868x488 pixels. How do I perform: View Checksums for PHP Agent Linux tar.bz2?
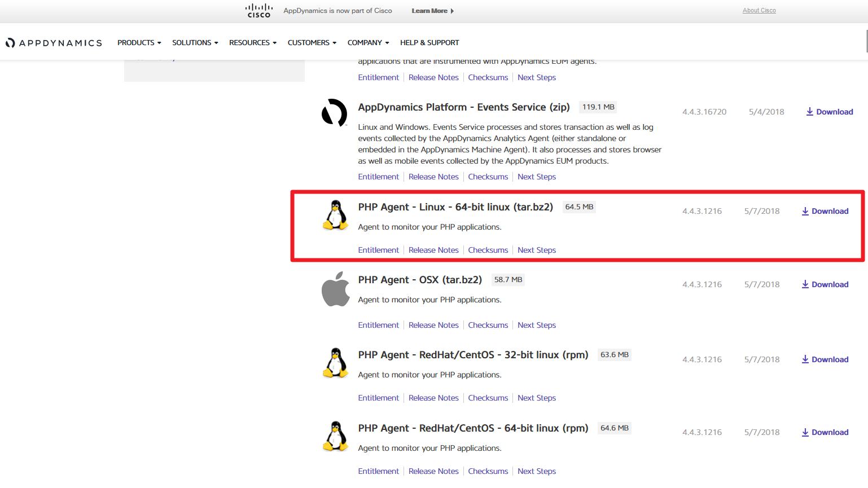click(x=488, y=250)
